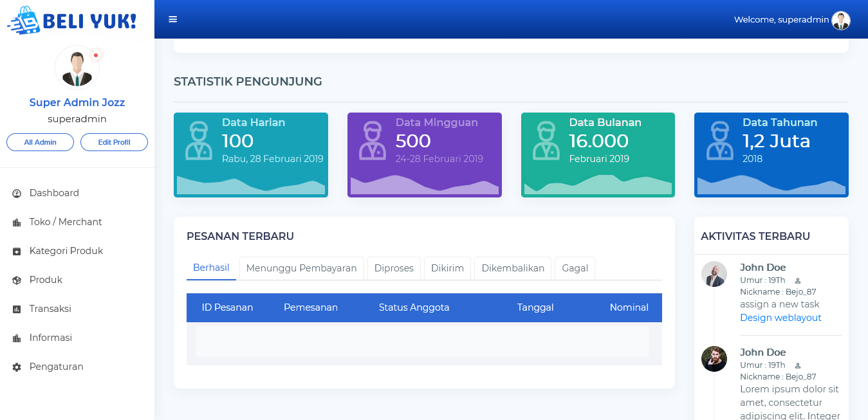Open the Dikembalikan tab
The image size is (868, 420).
(x=513, y=268)
